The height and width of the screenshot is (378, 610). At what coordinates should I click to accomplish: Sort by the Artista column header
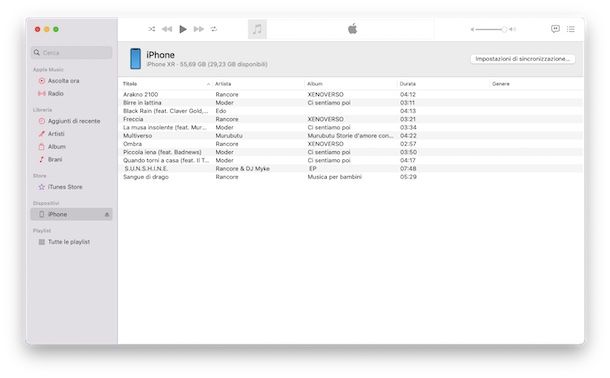tap(223, 84)
